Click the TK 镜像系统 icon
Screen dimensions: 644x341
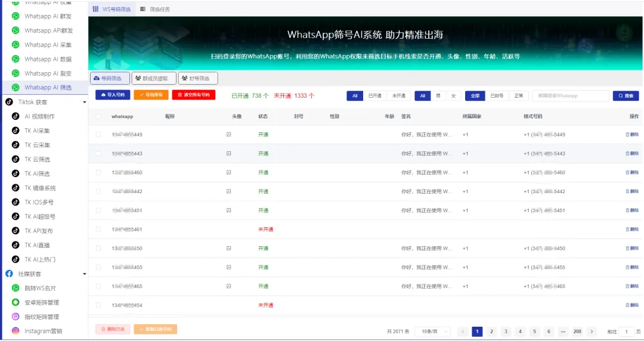(16, 188)
